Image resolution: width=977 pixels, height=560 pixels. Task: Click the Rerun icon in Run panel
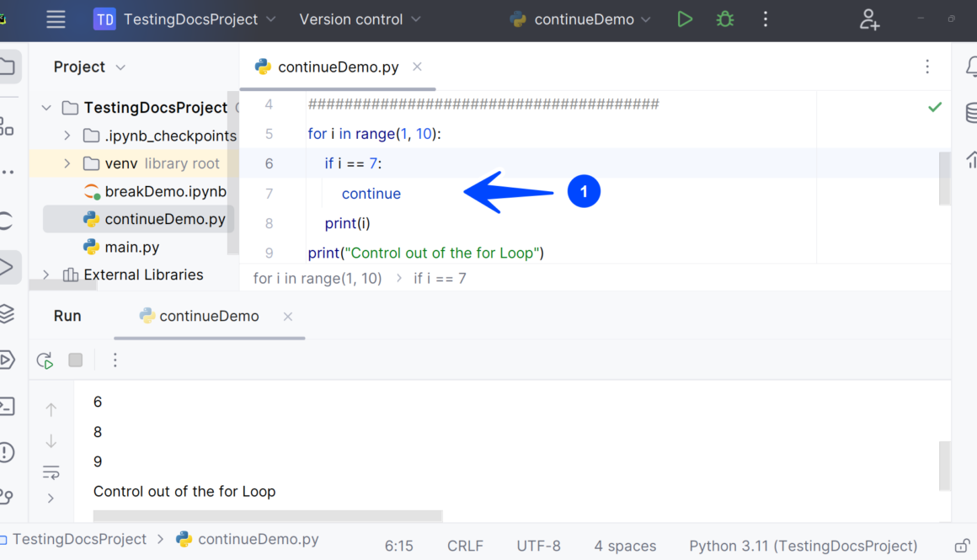pyautogui.click(x=45, y=360)
